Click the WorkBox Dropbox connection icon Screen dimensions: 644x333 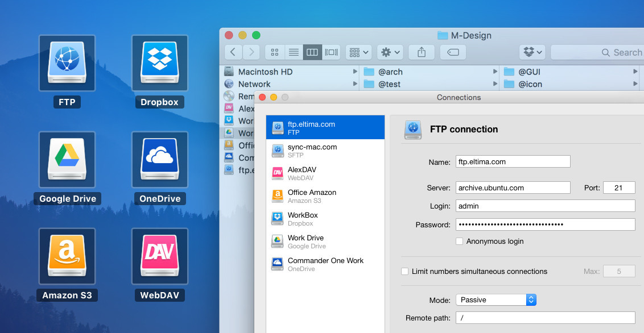coord(278,219)
